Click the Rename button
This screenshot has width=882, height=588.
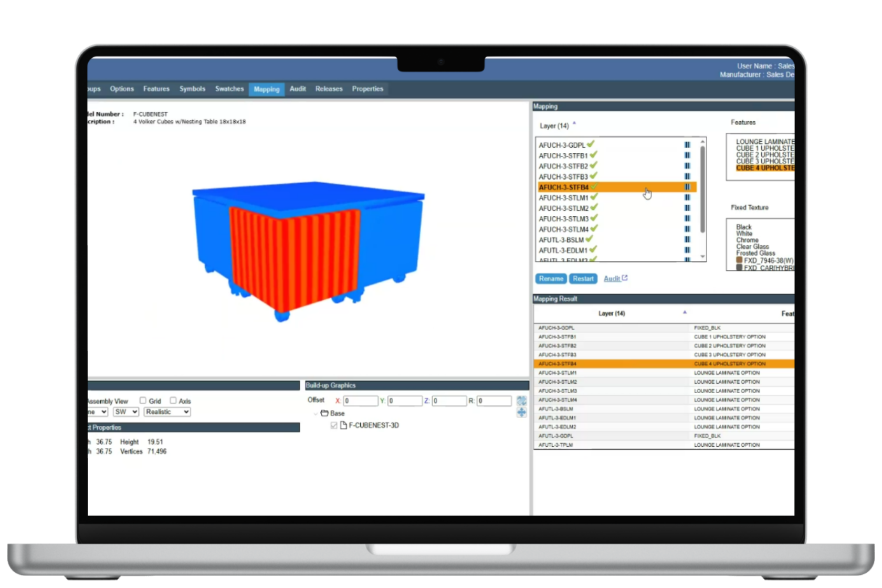[x=551, y=279]
